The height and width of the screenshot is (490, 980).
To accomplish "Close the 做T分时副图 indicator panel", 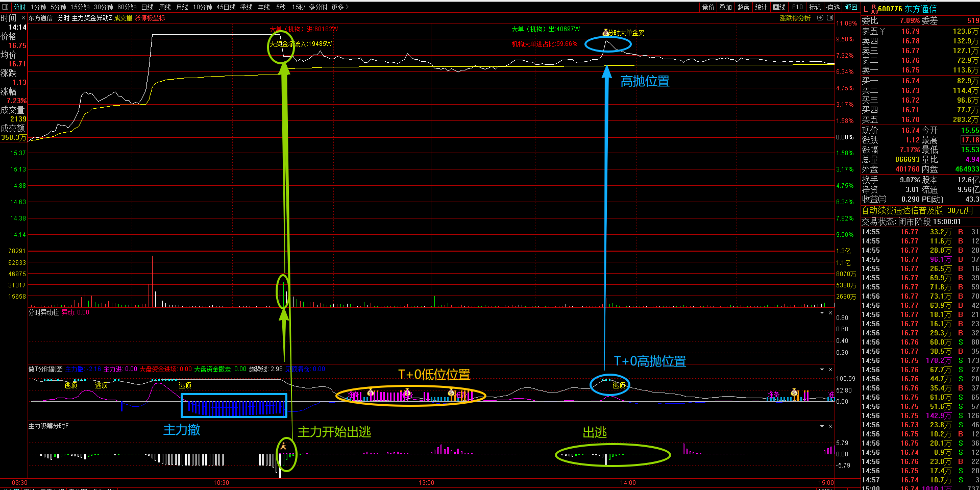I will [830, 370].
